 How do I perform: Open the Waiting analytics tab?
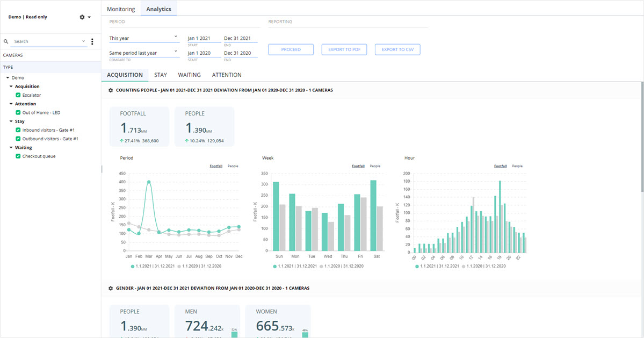189,75
